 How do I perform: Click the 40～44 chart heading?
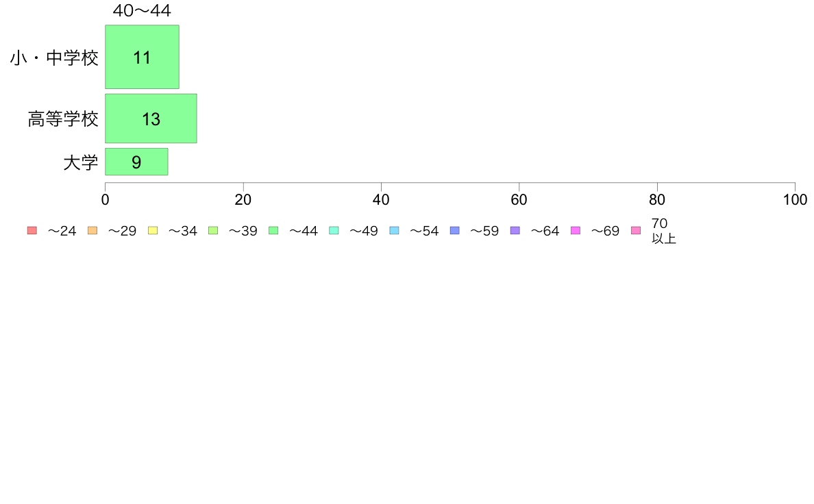pyautogui.click(x=142, y=10)
